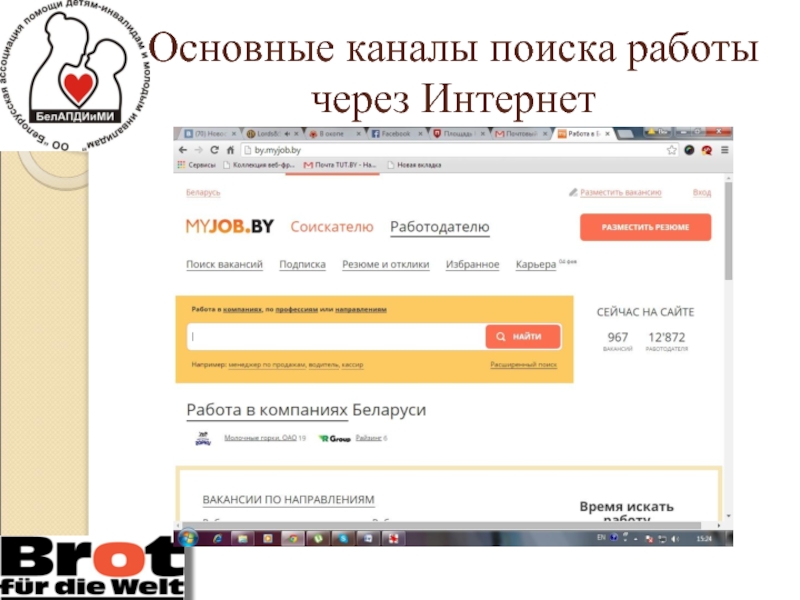Image resolution: width=800 pixels, height=600 pixels.
Task: Open the Расширенный поиск link
Action: [523, 364]
